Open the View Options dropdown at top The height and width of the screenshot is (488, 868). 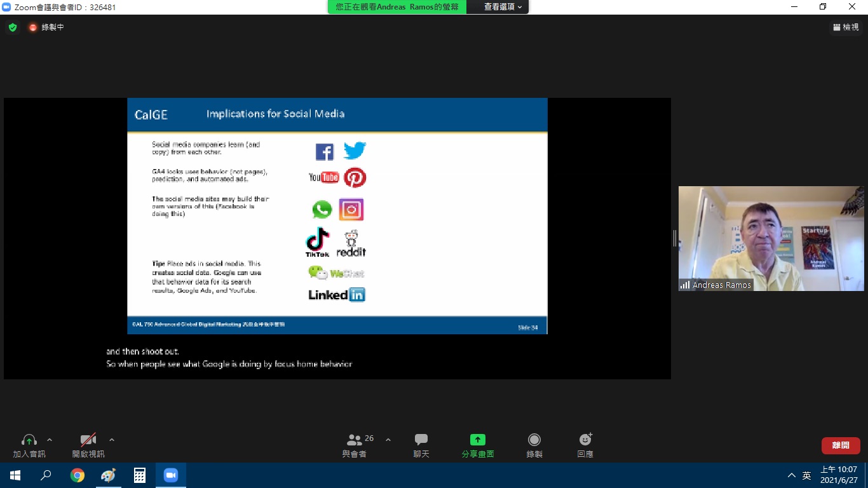click(x=503, y=7)
